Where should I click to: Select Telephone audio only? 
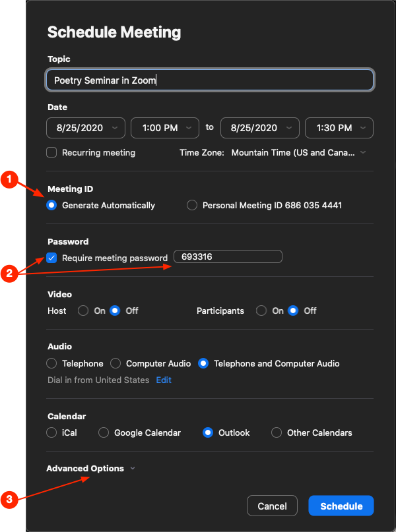(x=51, y=363)
